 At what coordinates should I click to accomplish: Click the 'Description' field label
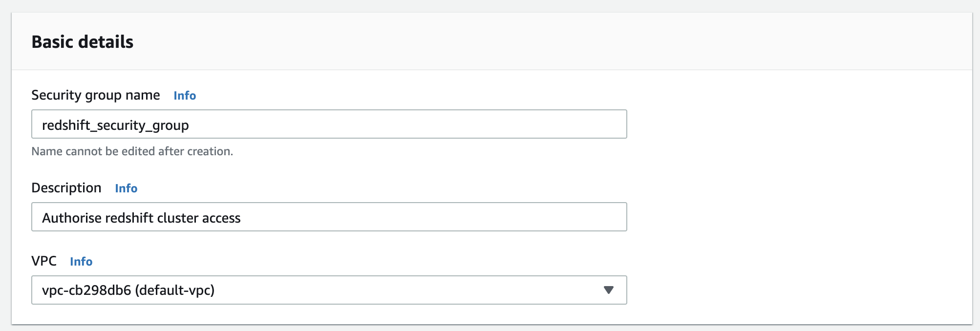click(66, 188)
